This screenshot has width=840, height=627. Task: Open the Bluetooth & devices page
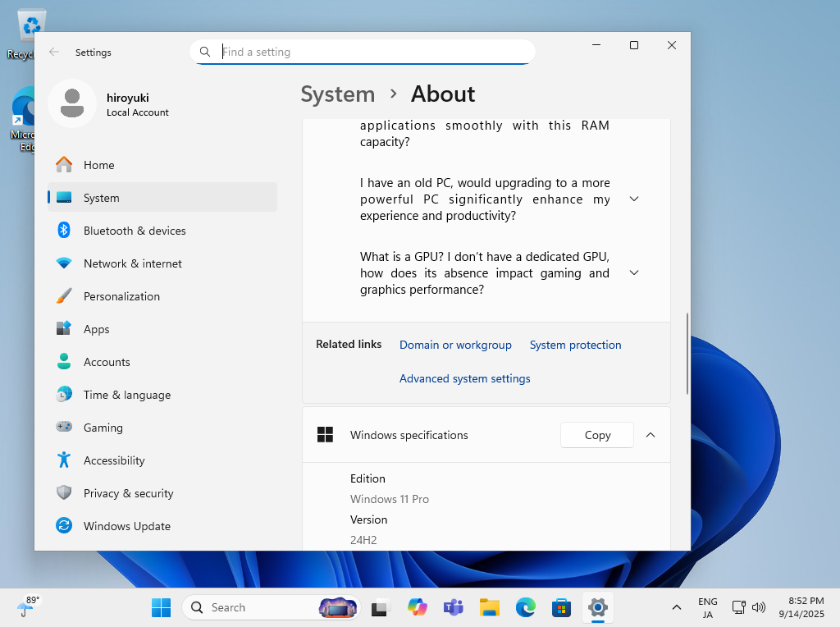coord(162,231)
